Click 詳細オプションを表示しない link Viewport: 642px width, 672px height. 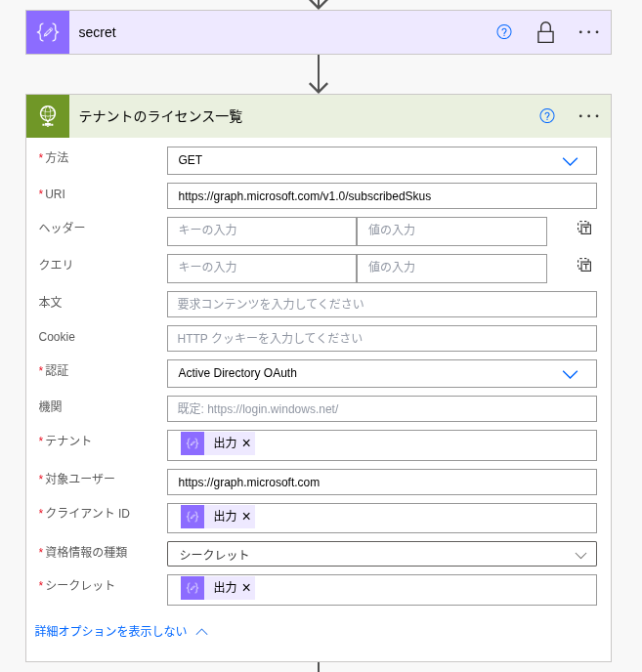coord(111,631)
